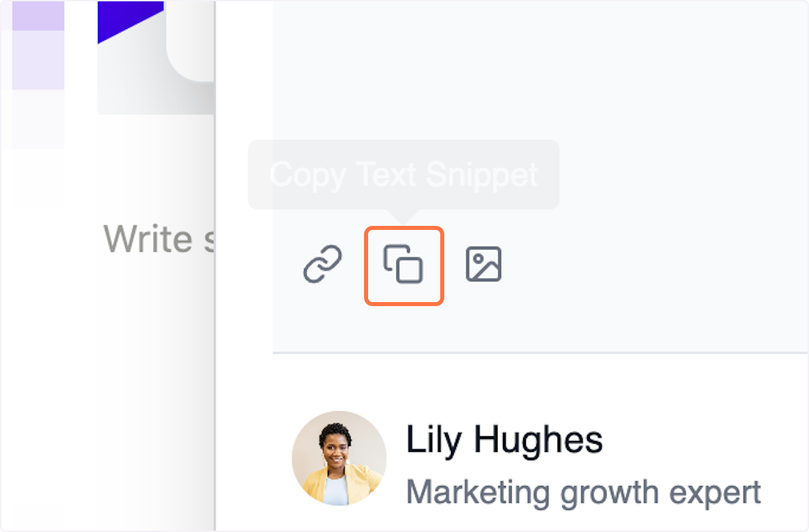Open Lily Hughes profile picture

[x=338, y=458]
